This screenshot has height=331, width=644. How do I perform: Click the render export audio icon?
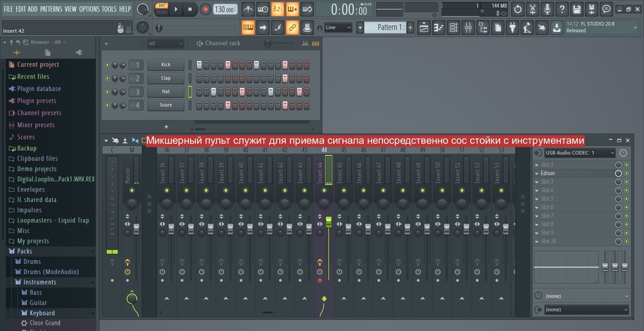591,9
